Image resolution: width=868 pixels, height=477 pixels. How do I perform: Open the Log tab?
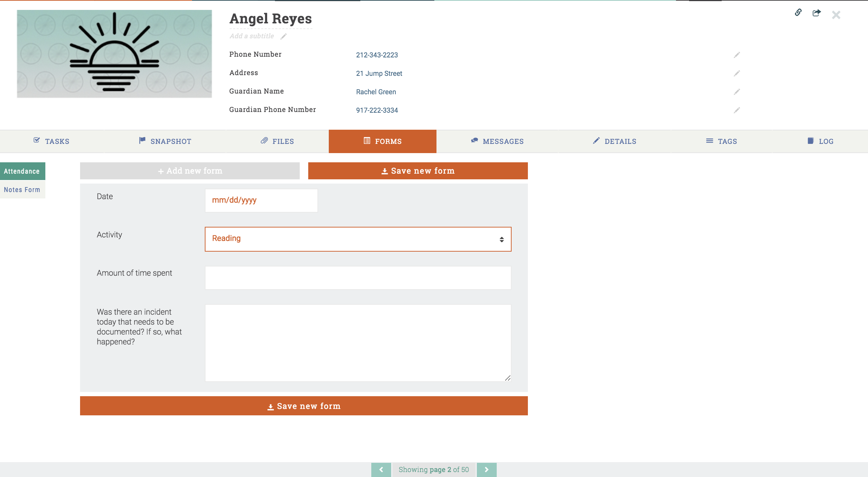click(820, 141)
